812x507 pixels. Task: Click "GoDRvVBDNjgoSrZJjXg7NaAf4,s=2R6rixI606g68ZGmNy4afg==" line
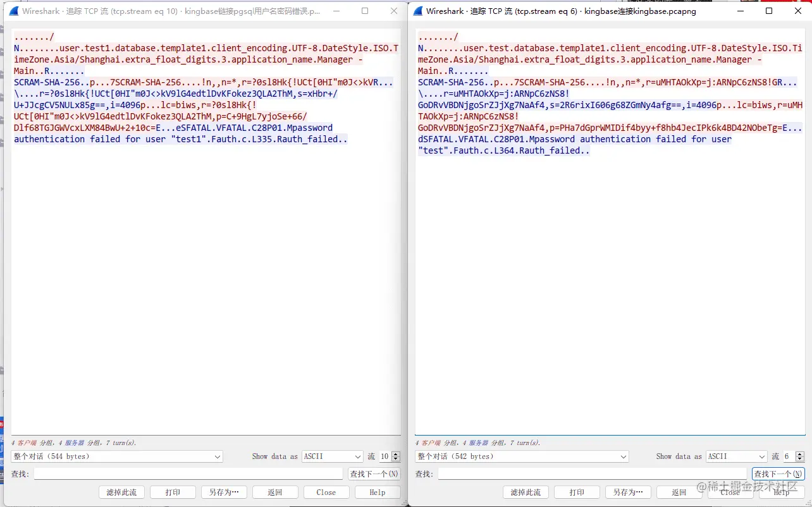pos(610,105)
